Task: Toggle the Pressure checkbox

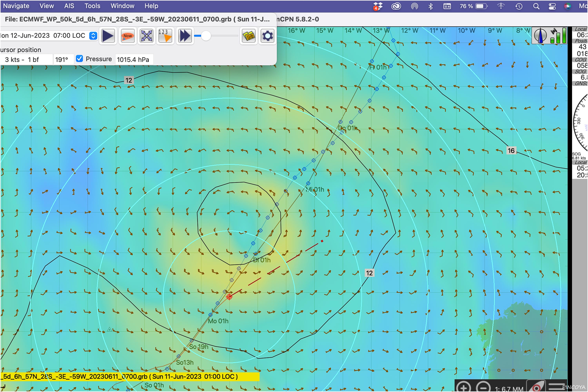Action: pos(79,58)
